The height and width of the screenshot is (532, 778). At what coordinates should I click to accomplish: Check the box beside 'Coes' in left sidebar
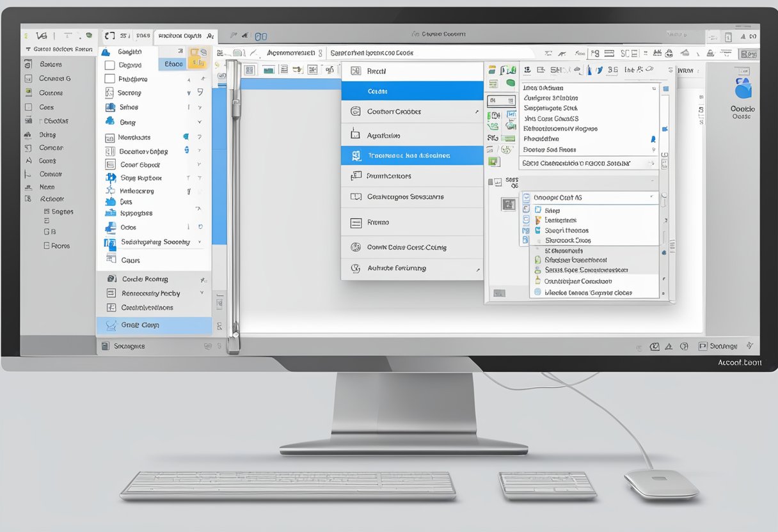[28, 107]
